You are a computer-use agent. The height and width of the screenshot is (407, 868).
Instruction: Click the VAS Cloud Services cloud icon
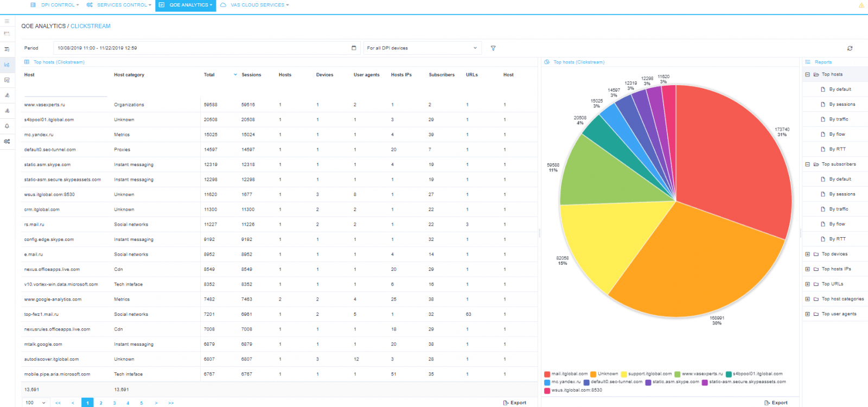(223, 5)
